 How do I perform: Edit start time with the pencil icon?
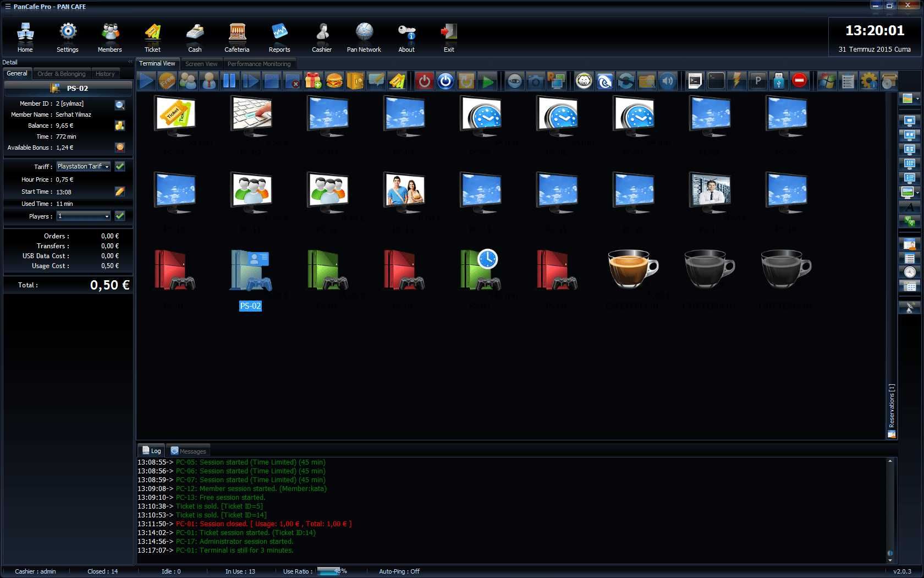[x=120, y=192]
